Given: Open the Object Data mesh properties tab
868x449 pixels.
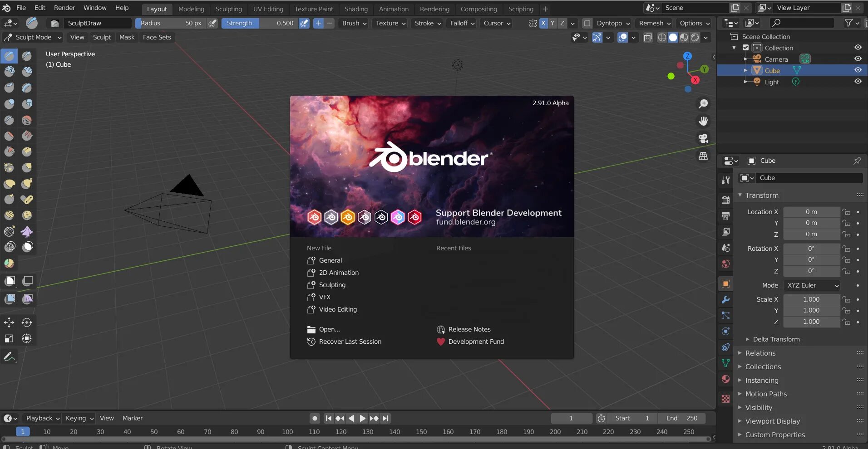Looking at the screenshot, I should [725, 363].
